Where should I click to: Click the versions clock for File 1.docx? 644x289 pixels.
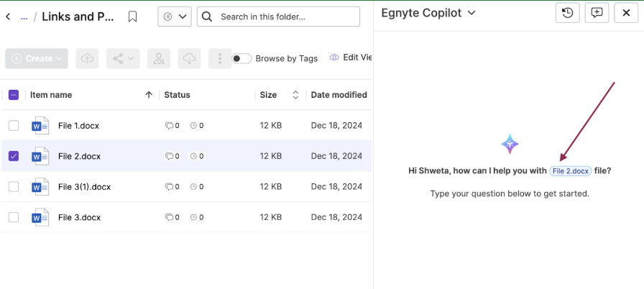197,126
